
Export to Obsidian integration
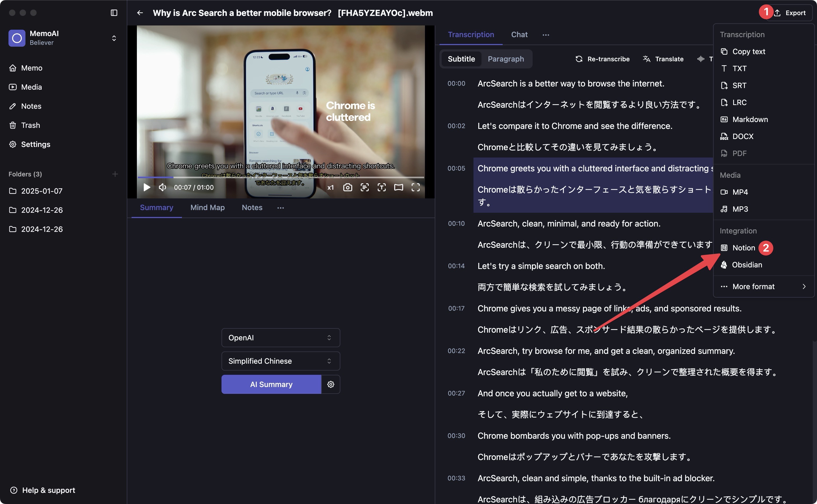(764, 265)
